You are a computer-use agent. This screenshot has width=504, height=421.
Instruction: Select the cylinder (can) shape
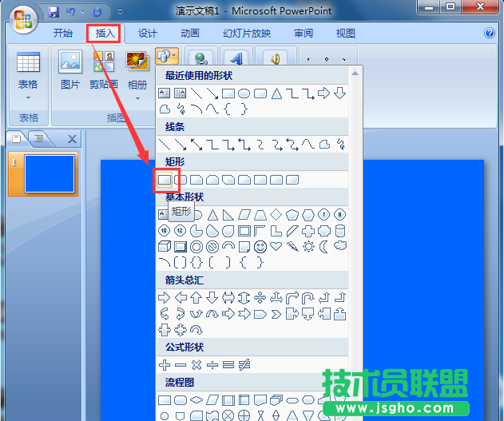pyautogui.click(x=340, y=230)
